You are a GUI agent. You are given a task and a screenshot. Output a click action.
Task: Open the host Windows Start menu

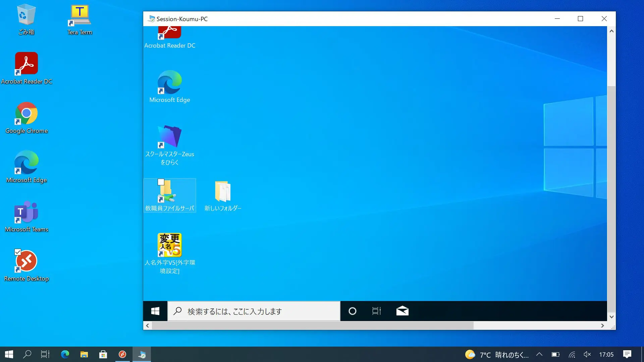pyautogui.click(x=9, y=354)
